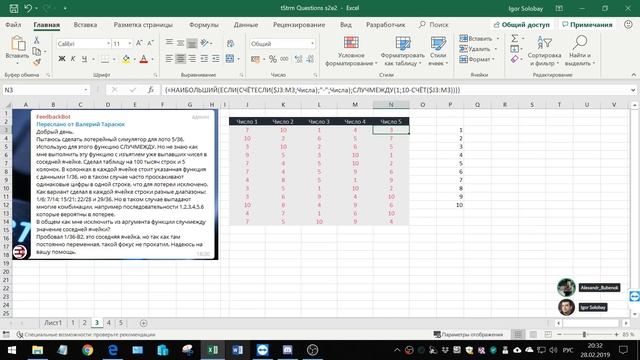This screenshot has width=640, height=360.
Task: Switch to Page Layout view in status bar
Action: click(x=533, y=334)
